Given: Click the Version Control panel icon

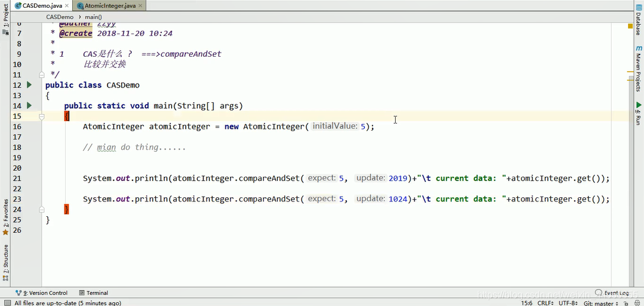Looking at the screenshot, I should tap(18, 293).
